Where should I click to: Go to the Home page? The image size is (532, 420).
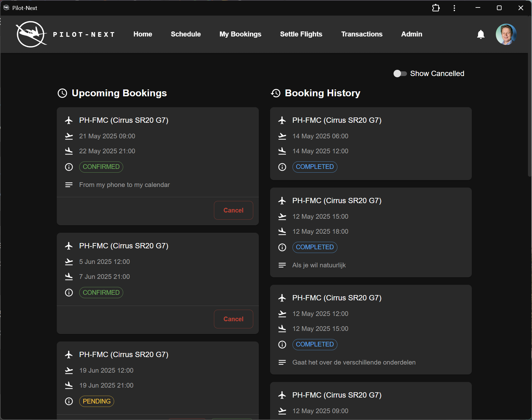[x=143, y=34]
